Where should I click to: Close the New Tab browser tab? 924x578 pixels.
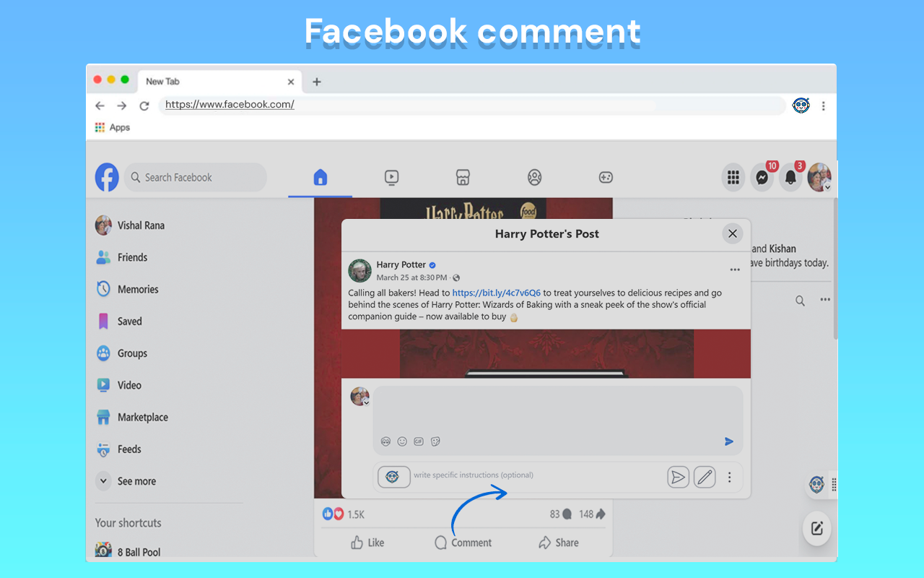coord(291,82)
